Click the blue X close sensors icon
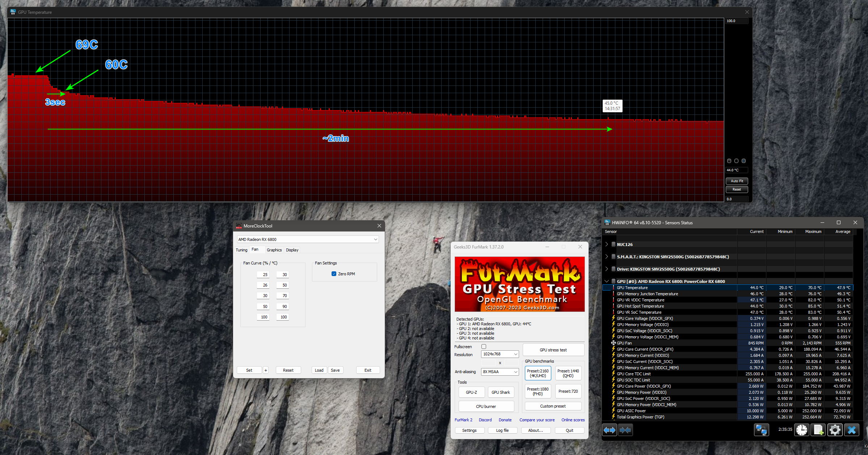 point(852,430)
